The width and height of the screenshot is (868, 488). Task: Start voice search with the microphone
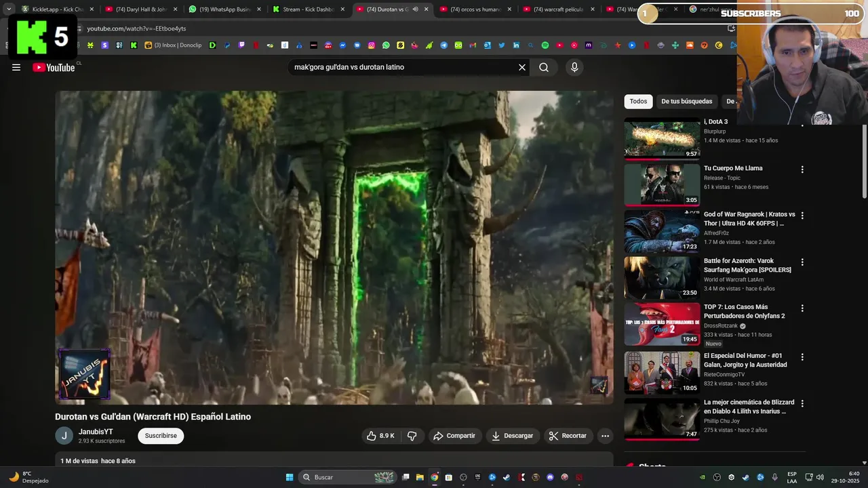(x=574, y=67)
